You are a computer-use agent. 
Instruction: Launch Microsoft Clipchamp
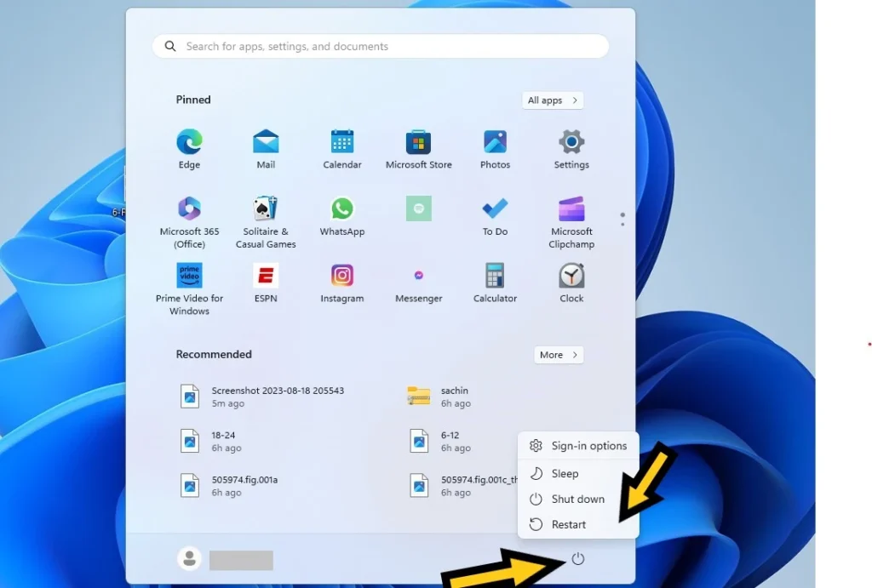click(571, 222)
